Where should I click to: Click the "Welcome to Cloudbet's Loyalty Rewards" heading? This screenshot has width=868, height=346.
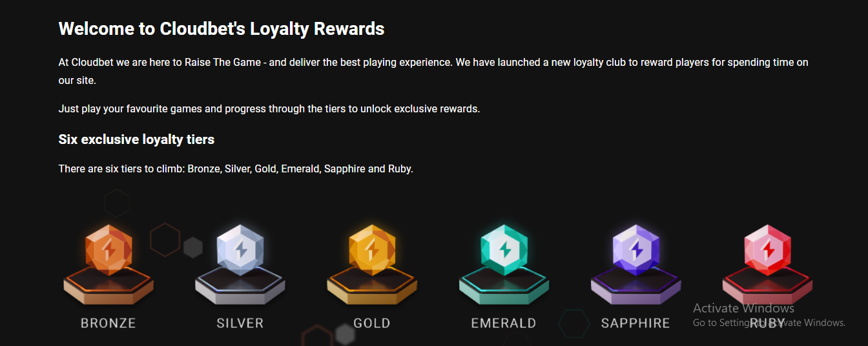point(222,28)
